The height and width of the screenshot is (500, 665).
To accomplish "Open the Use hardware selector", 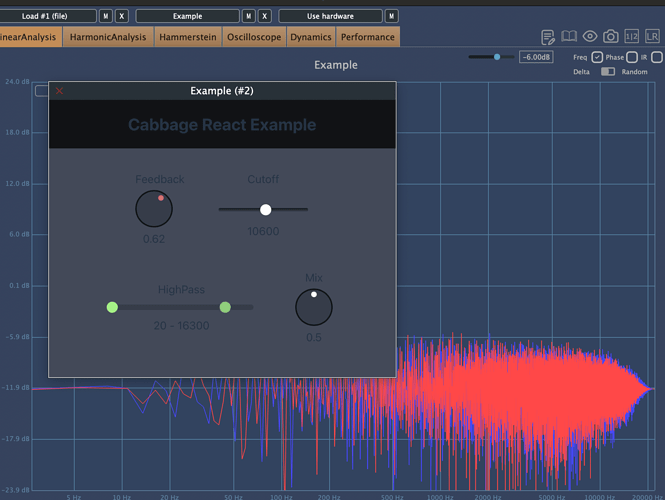I will pos(330,16).
